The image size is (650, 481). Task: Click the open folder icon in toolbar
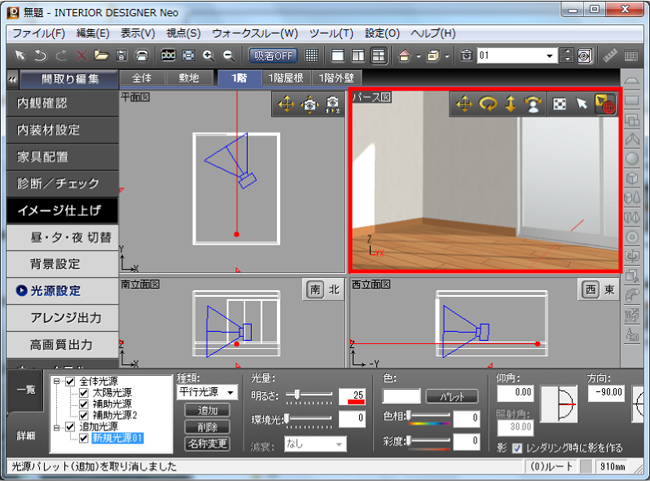pyautogui.click(x=101, y=55)
